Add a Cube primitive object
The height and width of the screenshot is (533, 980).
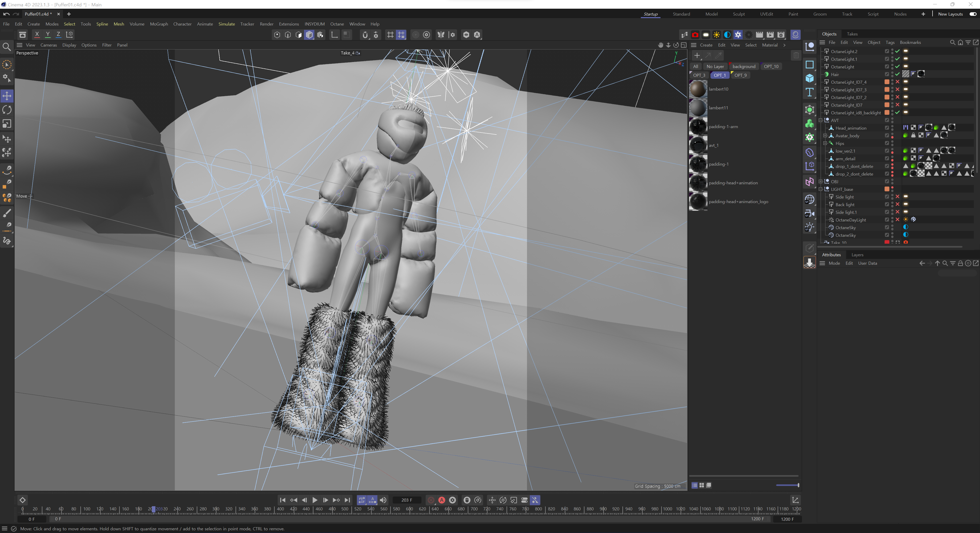coord(810,78)
